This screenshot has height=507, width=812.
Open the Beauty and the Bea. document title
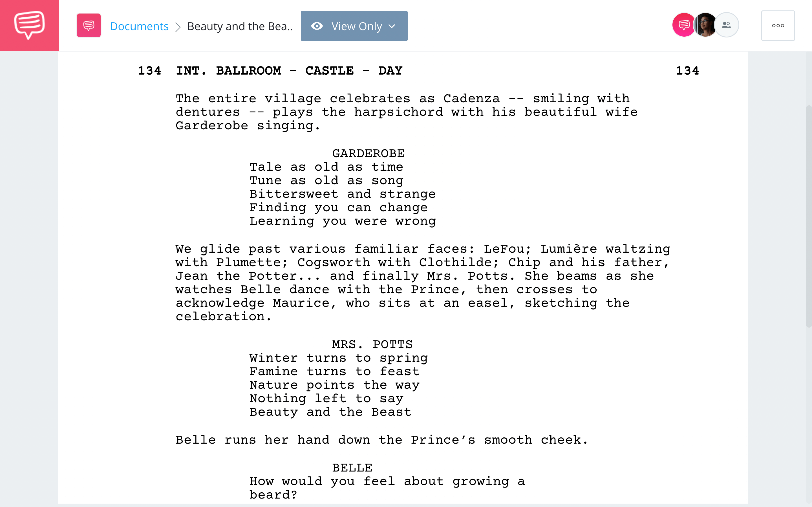[240, 25]
